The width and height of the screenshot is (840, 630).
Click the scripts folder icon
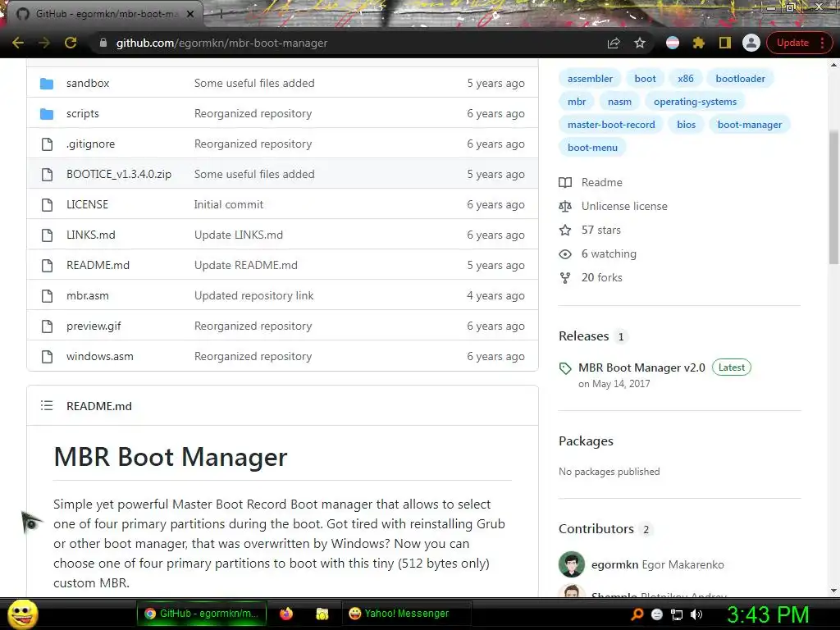tap(47, 113)
